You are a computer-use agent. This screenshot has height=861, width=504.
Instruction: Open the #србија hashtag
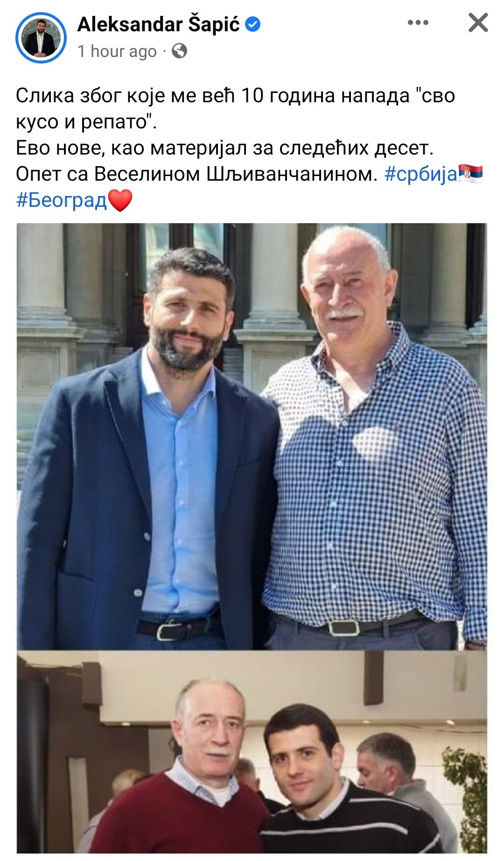pyautogui.click(x=421, y=174)
